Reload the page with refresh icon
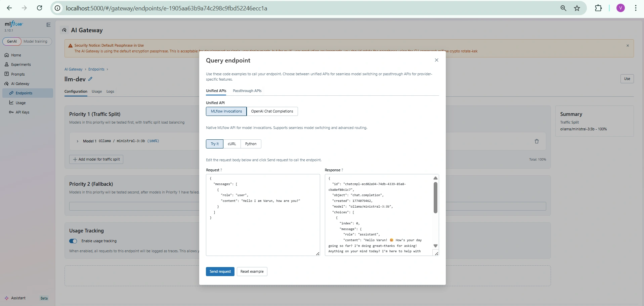 tap(39, 8)
